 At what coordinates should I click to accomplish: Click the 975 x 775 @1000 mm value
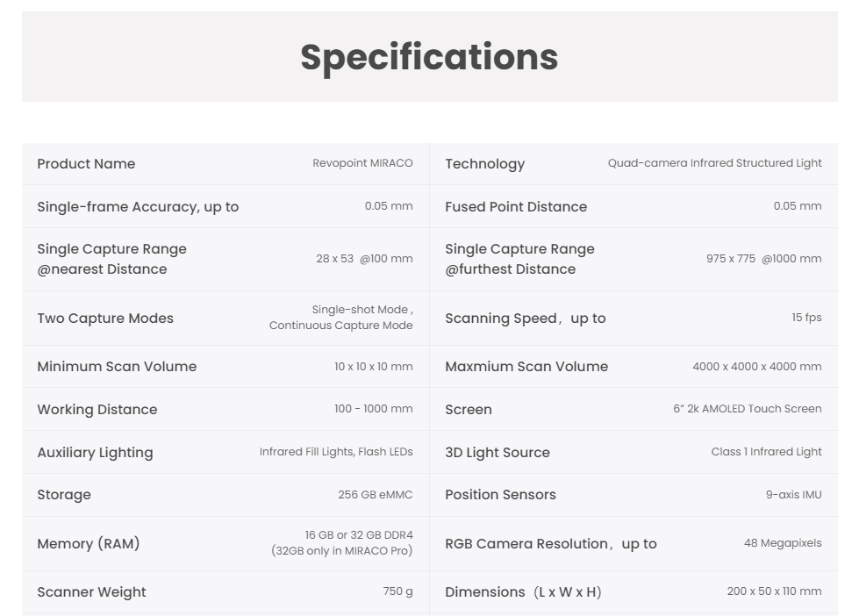[763, 259]
